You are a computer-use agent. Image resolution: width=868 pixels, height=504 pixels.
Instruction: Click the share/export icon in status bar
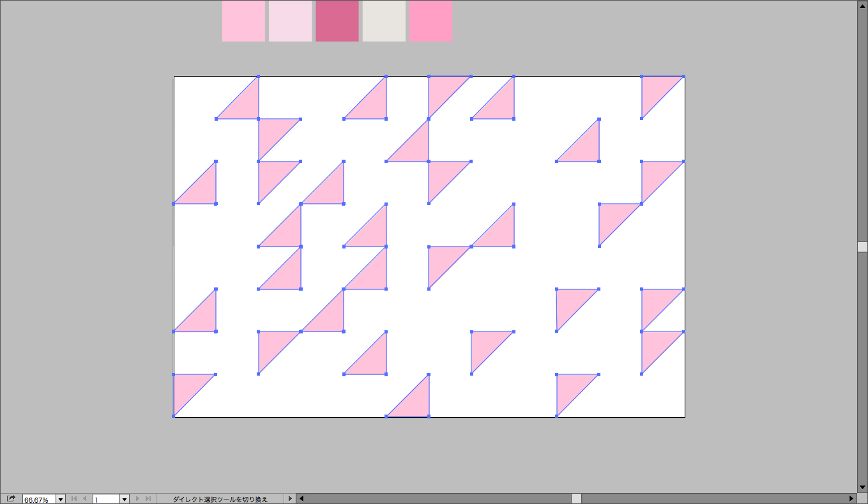point(11,498)
